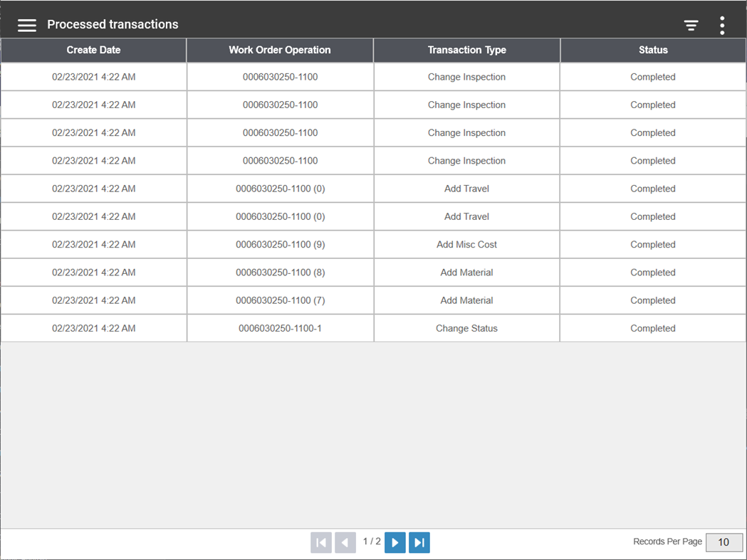Open the hamburger navigation menu
747x560 pixels.
[26, 25]
